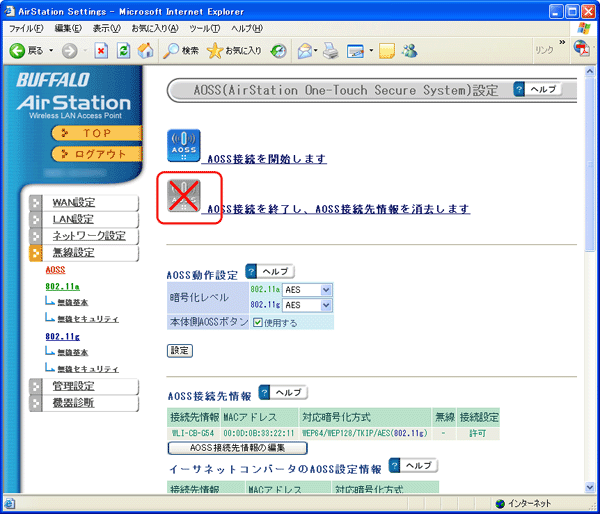
Task: Click the PDF convert toolbar icon
Action: click(581, 48)
